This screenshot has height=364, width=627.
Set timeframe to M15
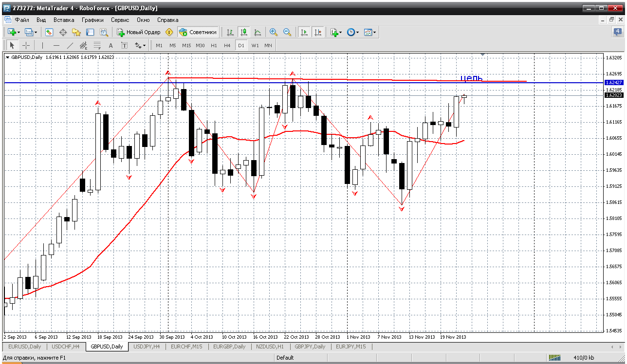point(186,45)
